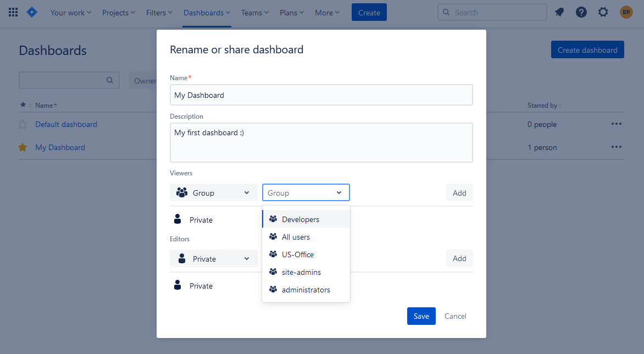Save the dashboard changes
644x354 pixels.
point(421,316)
